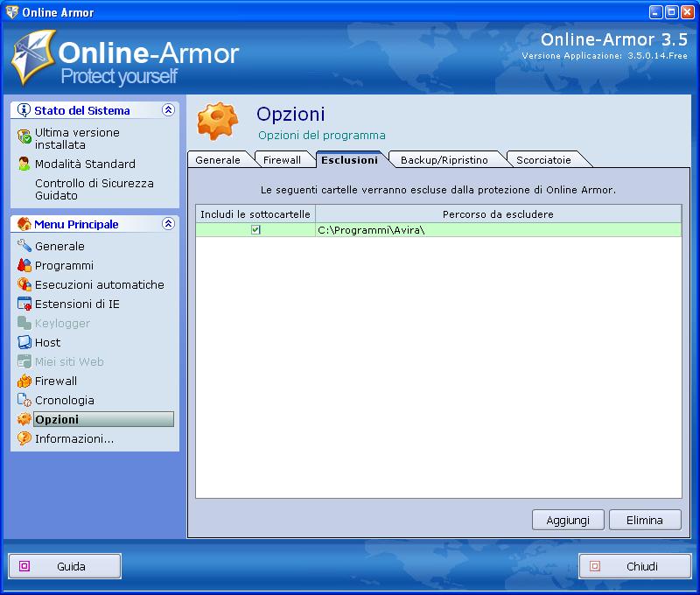
Task: Open Esecuzioni automatiche section
Action: click(x=100, y=284)
